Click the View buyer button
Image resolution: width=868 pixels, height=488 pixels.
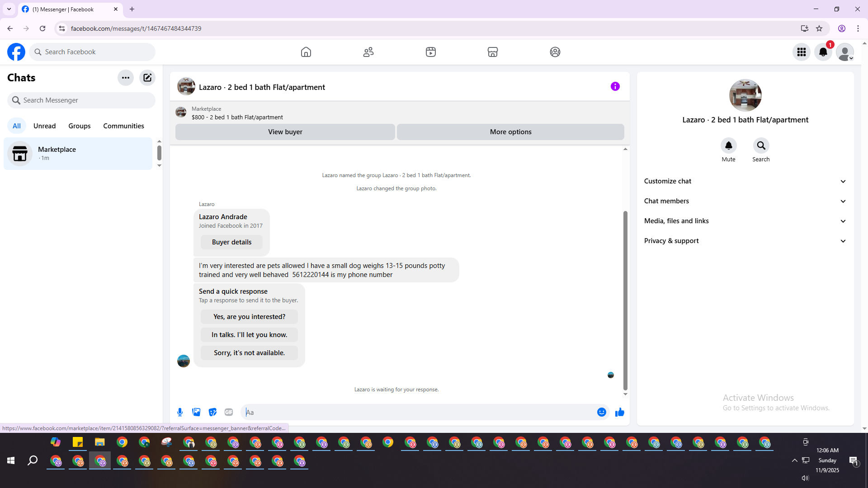(x=285, y=132)
